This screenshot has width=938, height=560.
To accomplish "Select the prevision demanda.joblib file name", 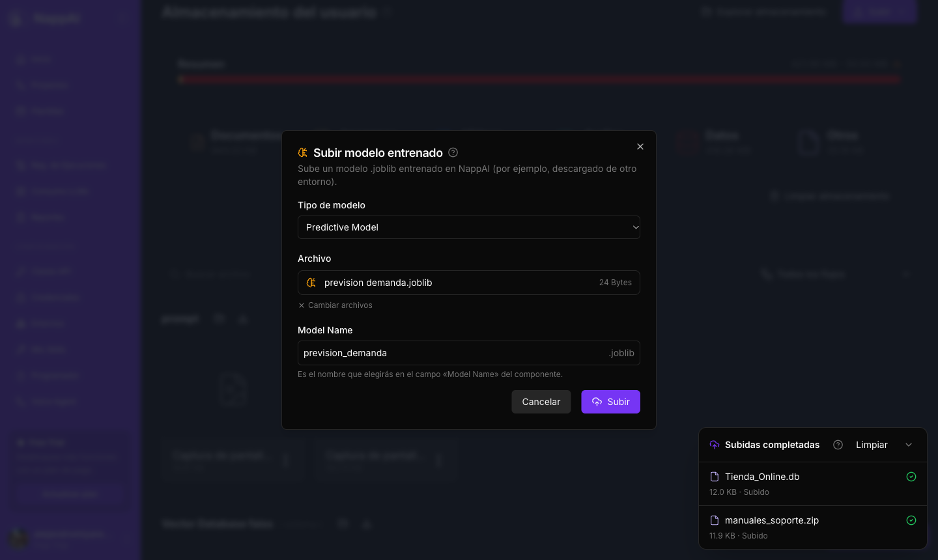I will coord(378,283).
